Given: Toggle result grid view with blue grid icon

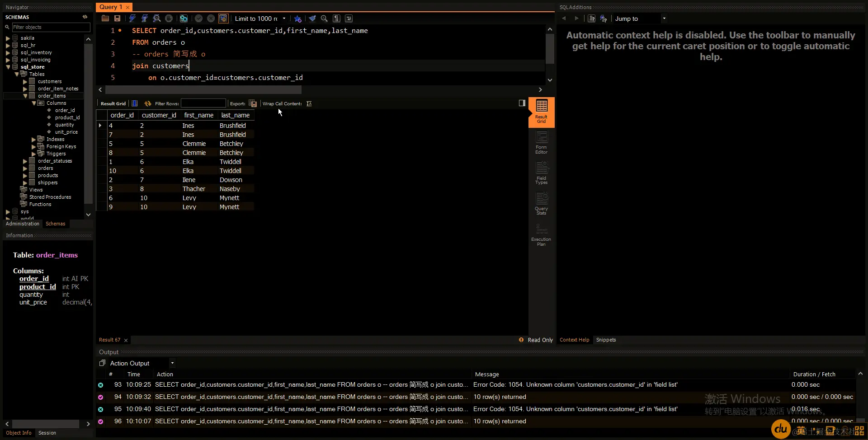Looking at the screenshot, I should pyautogui.click(x=134, y=103).
